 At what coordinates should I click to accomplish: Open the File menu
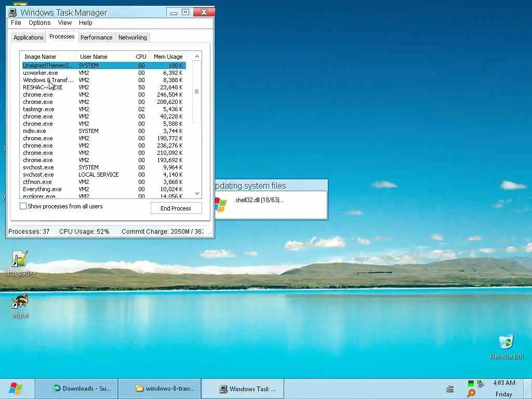click(16, 23)
